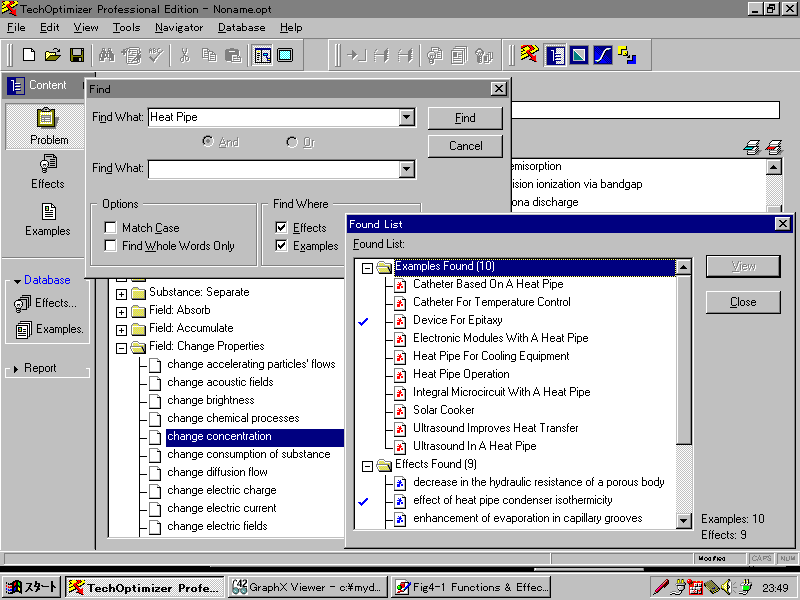800x600 pixels.
Task: Click the Paste clipboard toolbar icon
Action: click(233, 55)
